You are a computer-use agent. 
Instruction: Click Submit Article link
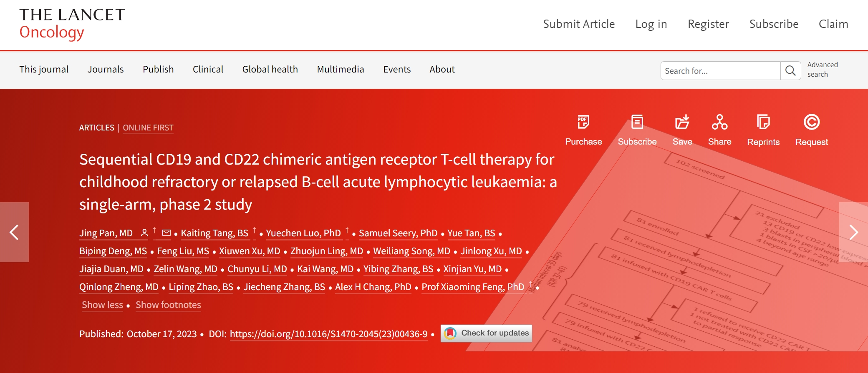(x=579, y=24)
